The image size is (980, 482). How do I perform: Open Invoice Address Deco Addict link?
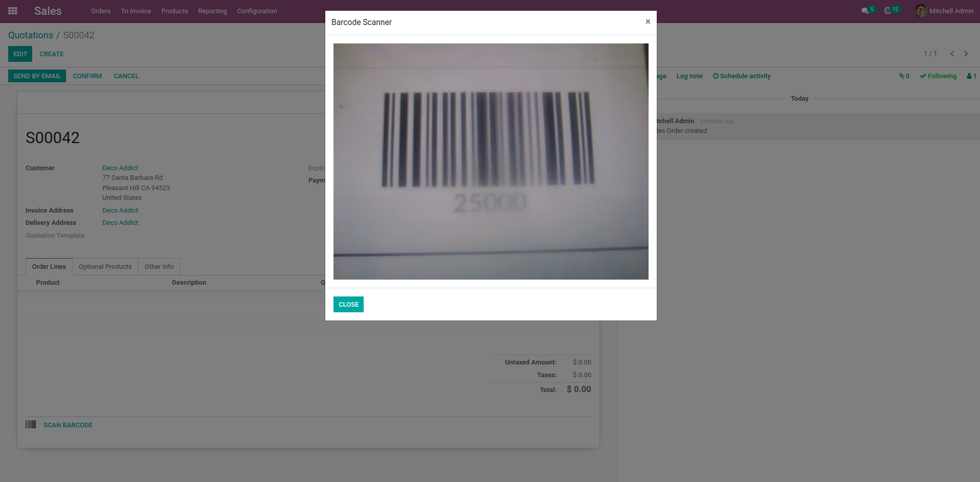120,211
